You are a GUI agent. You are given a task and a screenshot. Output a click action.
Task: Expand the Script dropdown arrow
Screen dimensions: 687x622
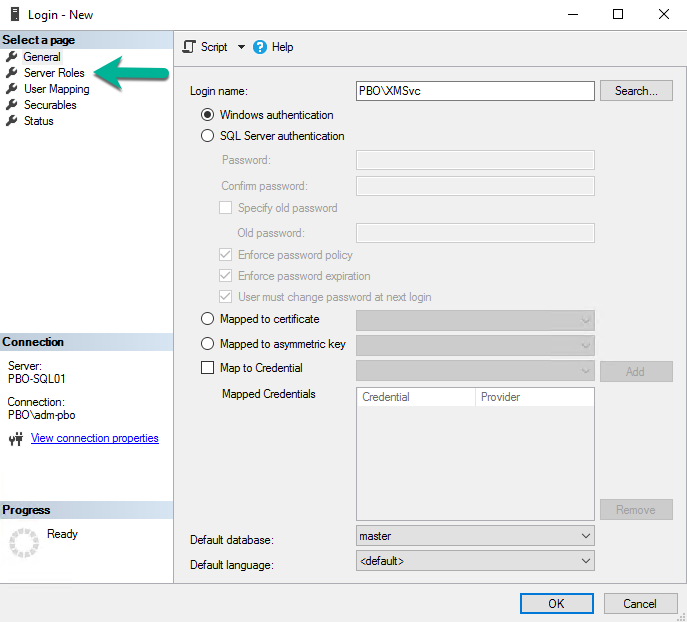click(241, 47)
